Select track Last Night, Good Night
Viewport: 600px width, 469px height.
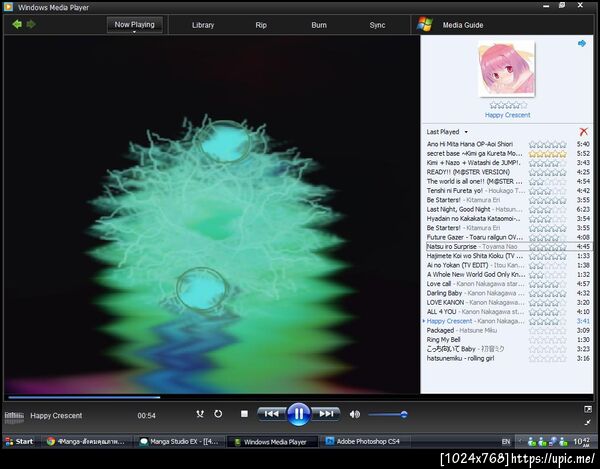point(509,209)
